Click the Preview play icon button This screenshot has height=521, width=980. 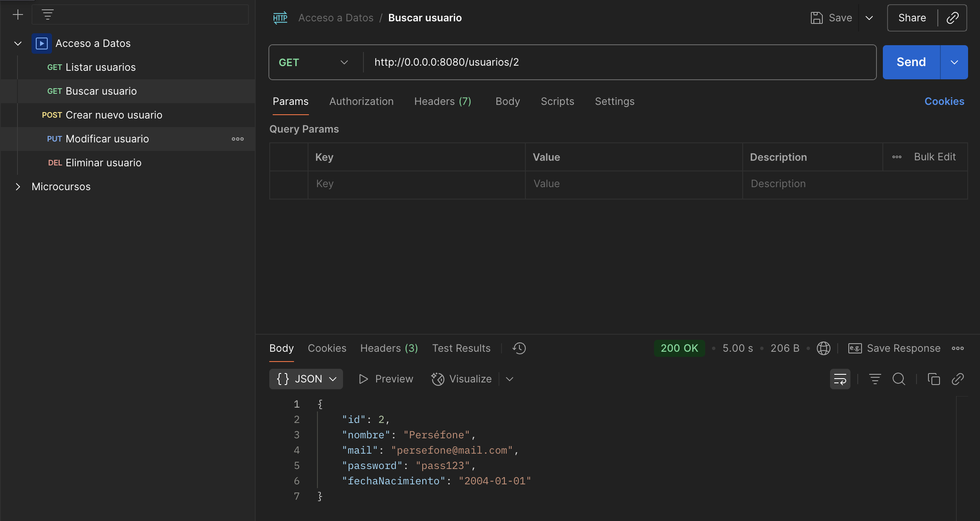pos(386,379)
